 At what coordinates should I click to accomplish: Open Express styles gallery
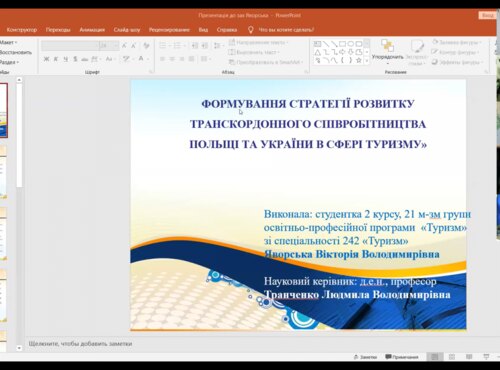(x=417, y=52)
